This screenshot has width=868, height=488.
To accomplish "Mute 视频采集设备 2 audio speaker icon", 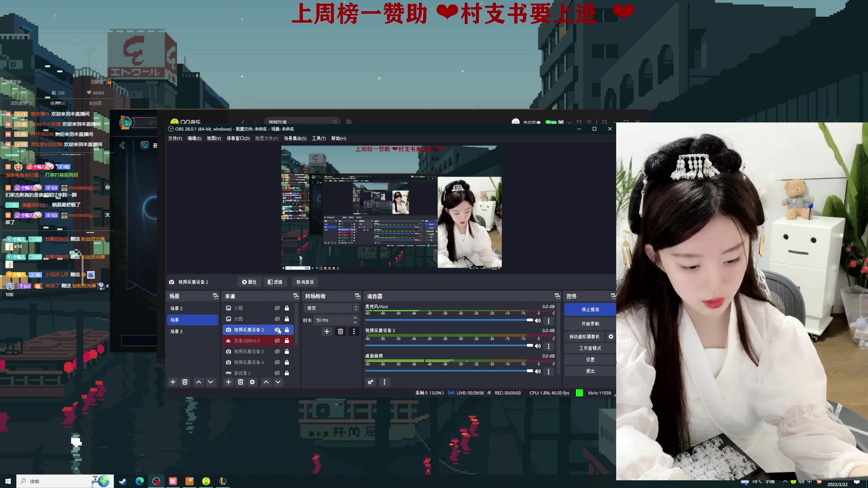I will pos(538,346).
